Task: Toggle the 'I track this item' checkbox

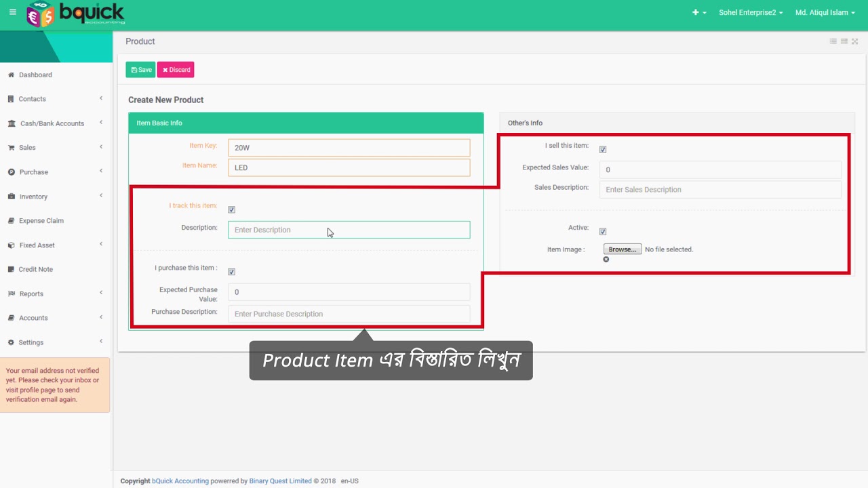Action: pos(232,209)
